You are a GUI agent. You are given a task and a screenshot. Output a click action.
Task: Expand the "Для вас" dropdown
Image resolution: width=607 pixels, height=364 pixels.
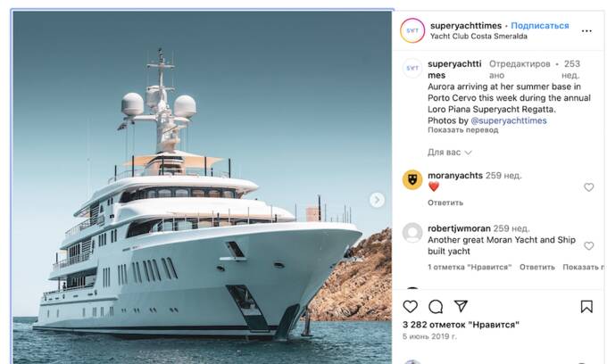tap(450, 153)
